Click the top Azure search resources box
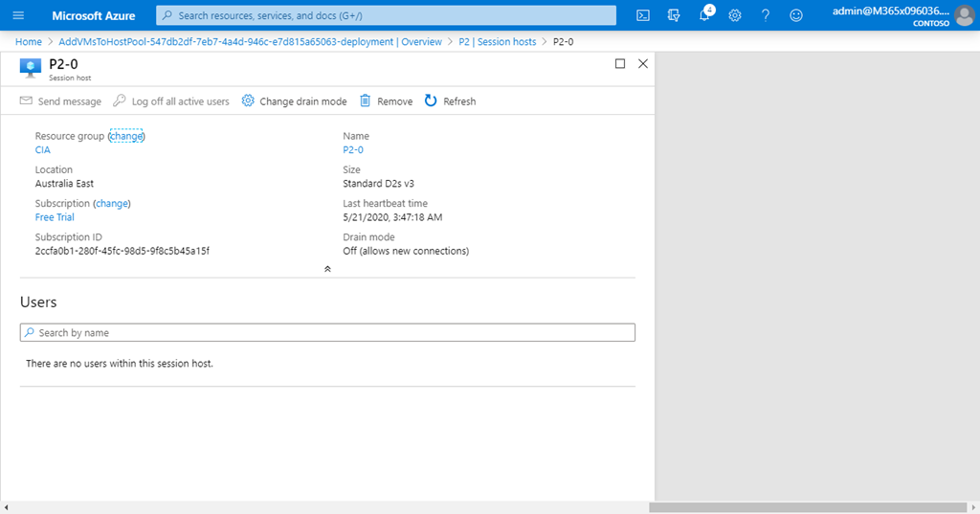This screenshot has height=514, width=980. click(386, 15)
